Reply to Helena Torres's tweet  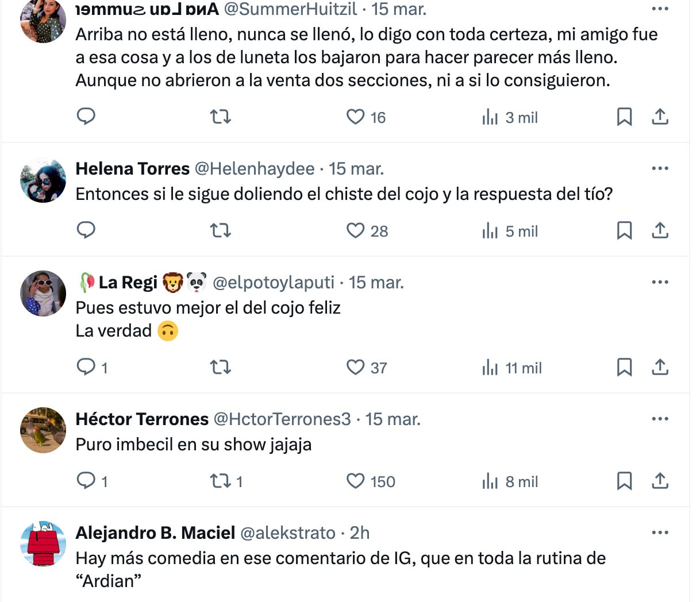86,230
